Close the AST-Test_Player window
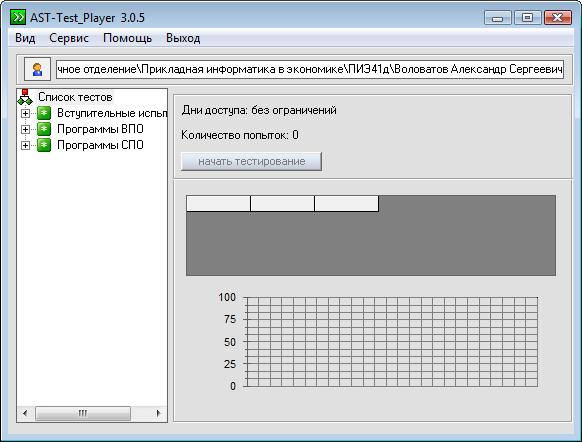Image resolution: width=582 pixels, height=442 pixels. (x=558, y=18)
